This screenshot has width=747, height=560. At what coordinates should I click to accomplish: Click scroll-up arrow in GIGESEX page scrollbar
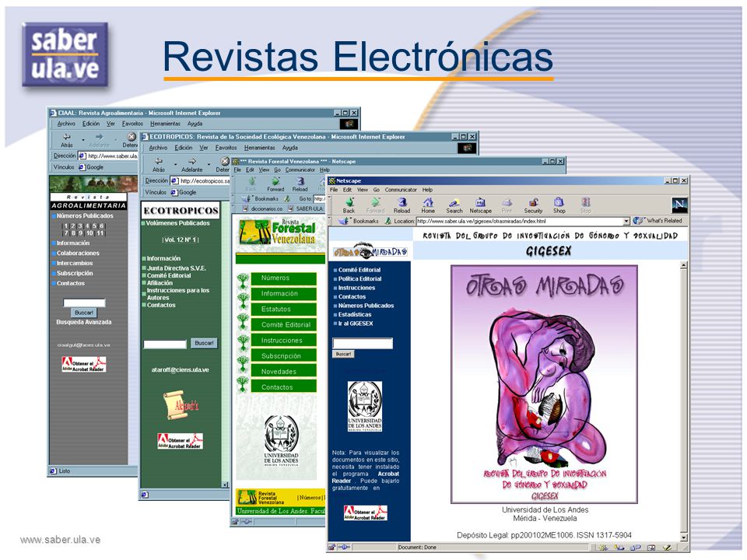pyautogui.click(x=684, y=265)
